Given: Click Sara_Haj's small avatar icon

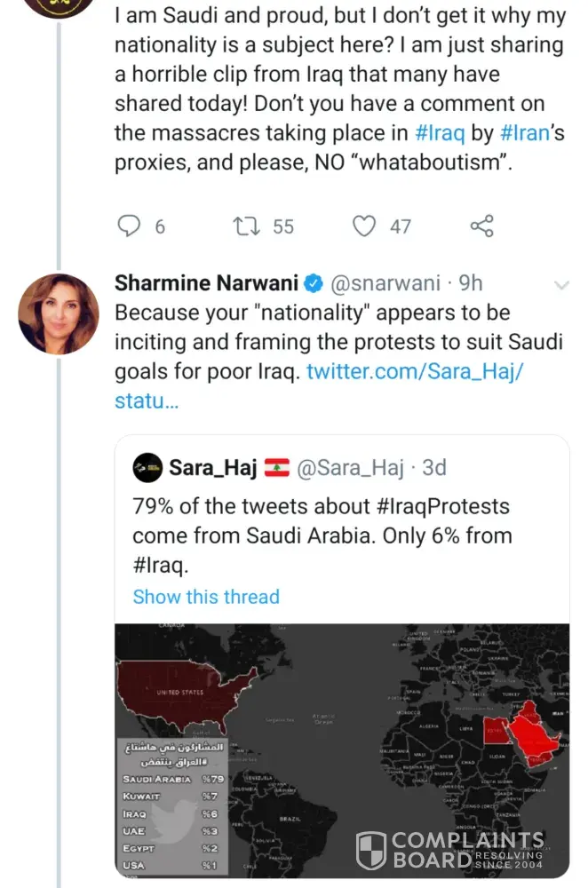Looking at the screenshot, I should [147, 468].
